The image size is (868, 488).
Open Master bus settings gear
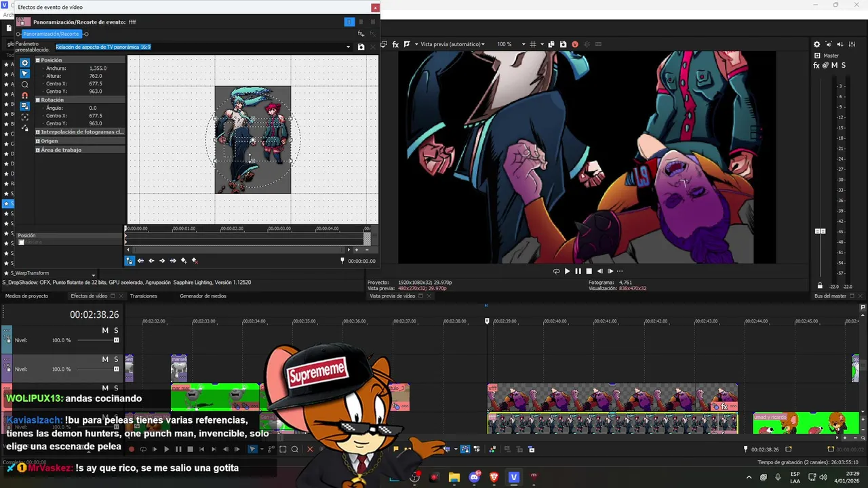click(817, 45)
